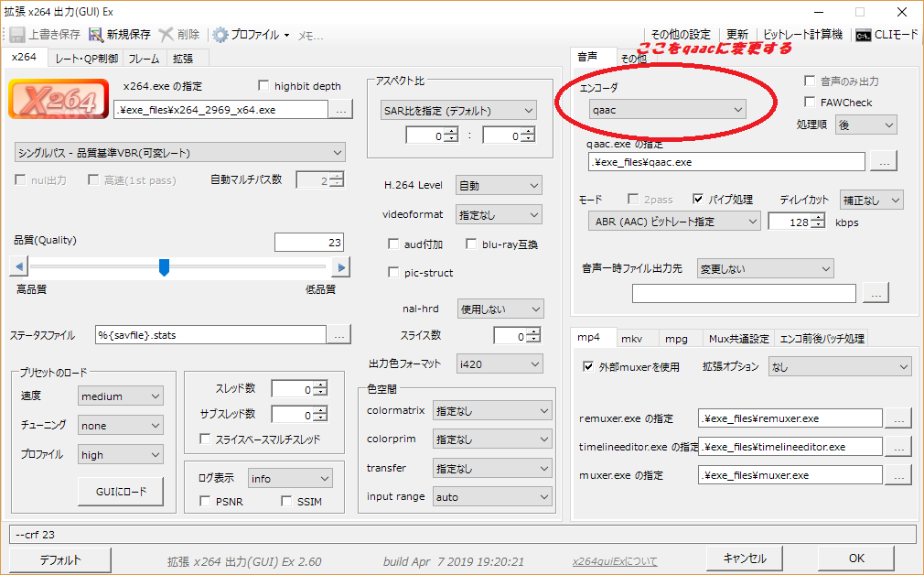
Task: Open the 出力色フォーマット i420 dropdown
Action: coord(500,364)
